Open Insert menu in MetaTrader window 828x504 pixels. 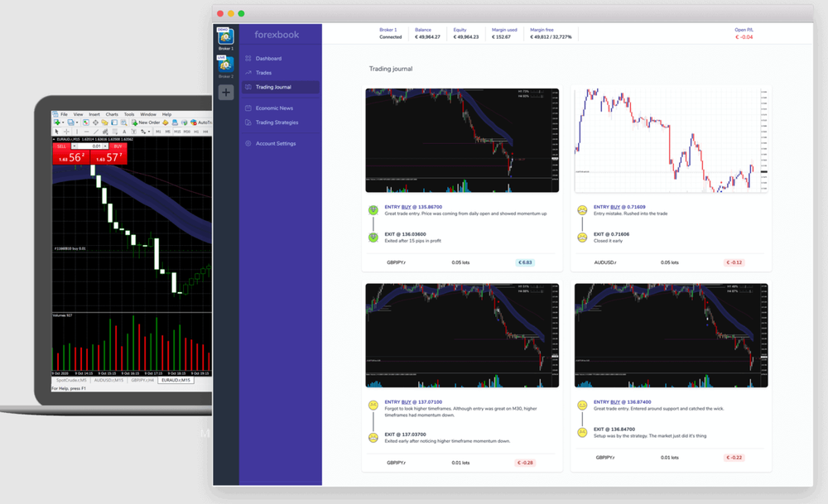click(94, 114)
